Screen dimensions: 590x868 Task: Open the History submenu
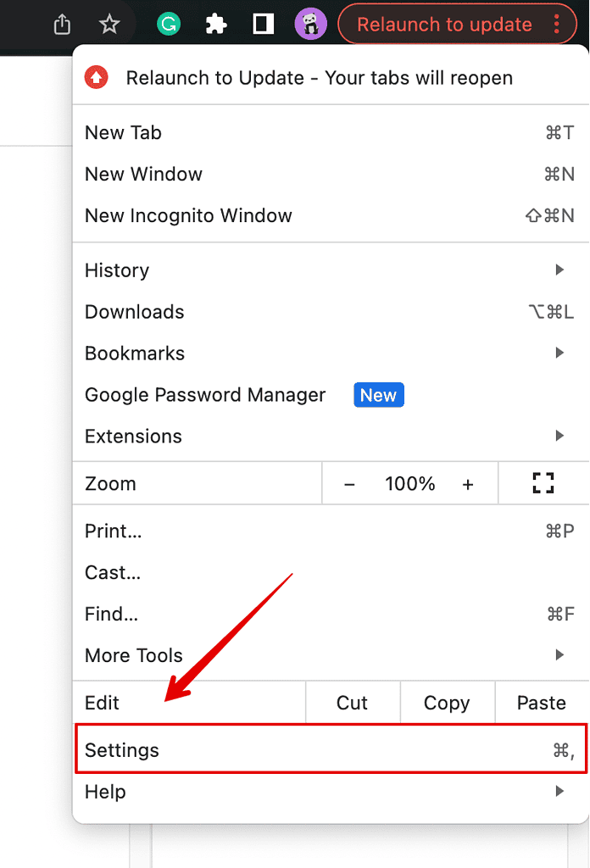point(116,270)
